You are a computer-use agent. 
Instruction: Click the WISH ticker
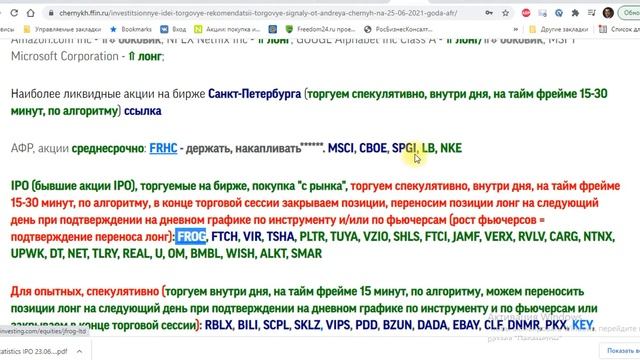[240, 253]
